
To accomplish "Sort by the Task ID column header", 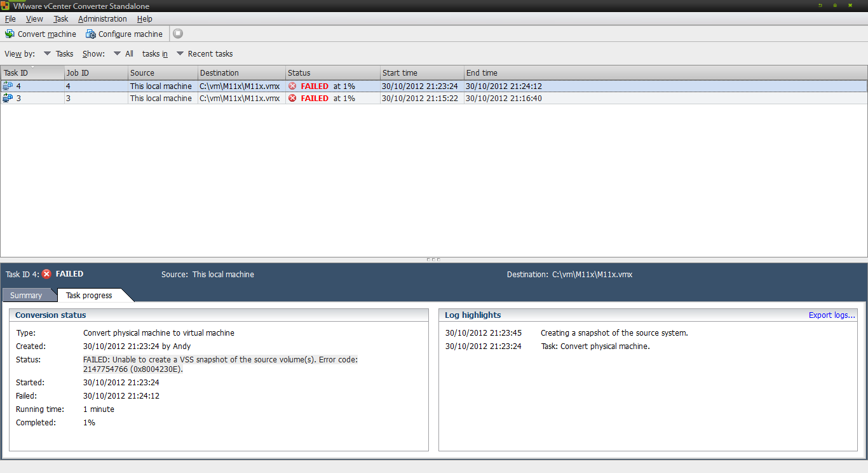I will pyautogui.click(x=32, y=72).
